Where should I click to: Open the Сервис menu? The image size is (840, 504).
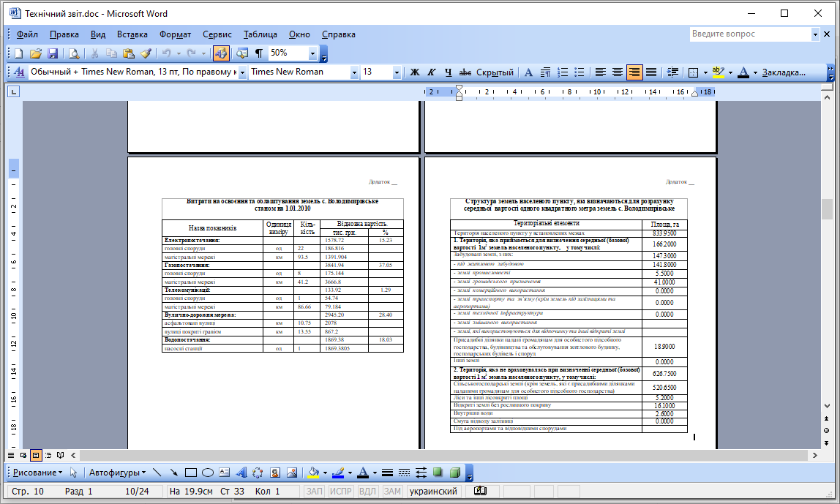pos(217,34)
